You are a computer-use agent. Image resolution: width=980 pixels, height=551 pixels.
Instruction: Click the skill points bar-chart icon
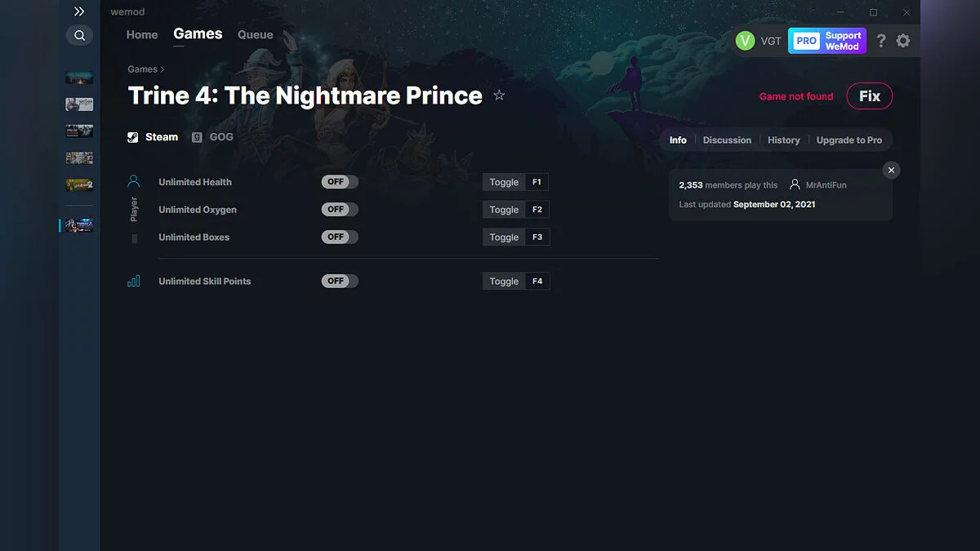point(133,280)
